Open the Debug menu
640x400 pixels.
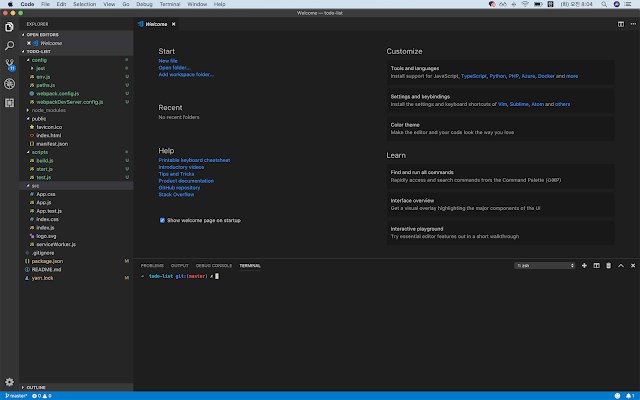click(x=144, y=4)
